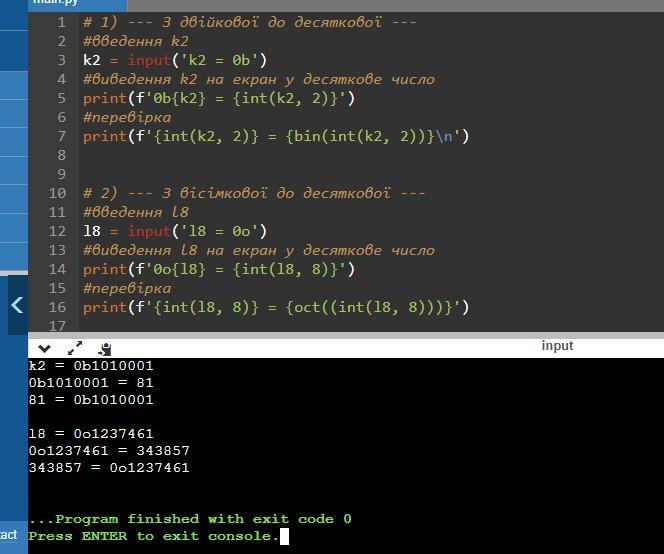Click line number 9 in gutter
Screen dimensions: 664x554
61,174
